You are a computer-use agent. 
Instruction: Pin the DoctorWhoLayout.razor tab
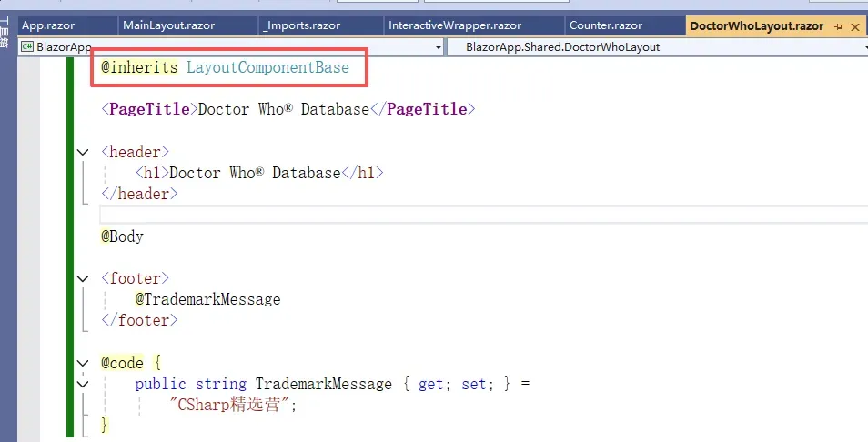(838, 26)
